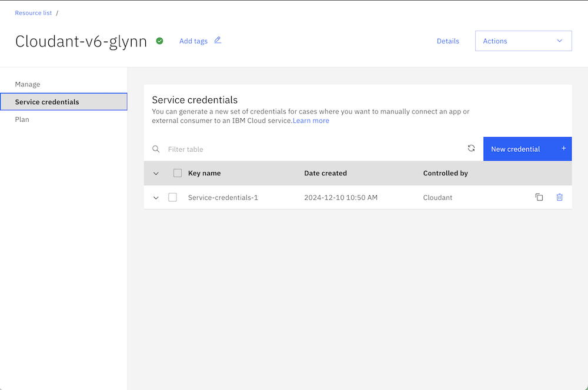Open the Manage section
The image size is (588, 390).
click(28, 84)
